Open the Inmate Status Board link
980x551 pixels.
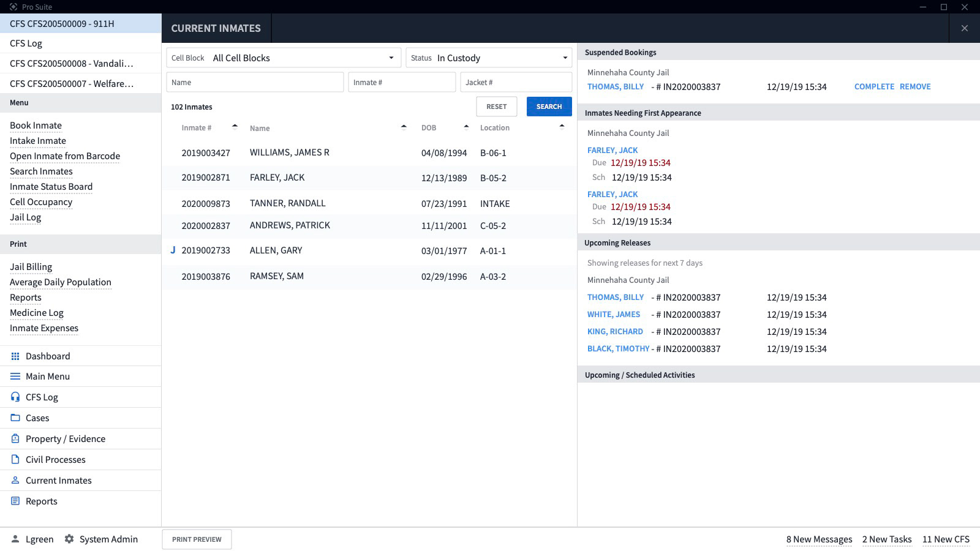(51, 187)
